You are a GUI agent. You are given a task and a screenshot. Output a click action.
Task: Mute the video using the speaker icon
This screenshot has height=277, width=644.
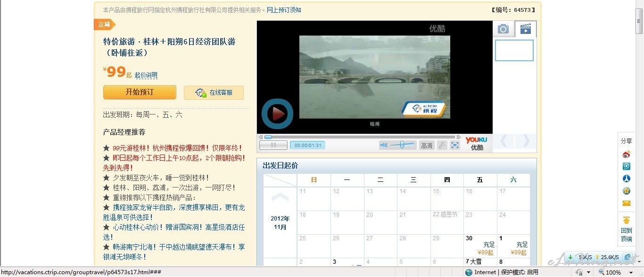pyautogui.click(x=384, y=145)
